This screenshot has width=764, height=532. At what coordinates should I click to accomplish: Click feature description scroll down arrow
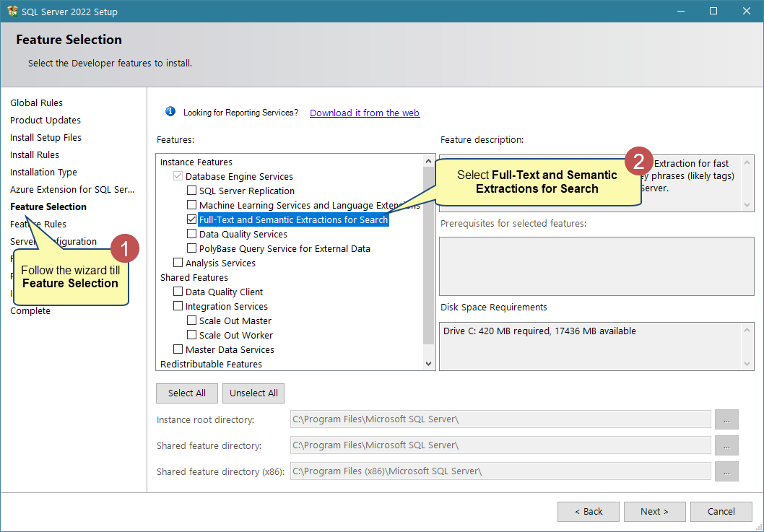747,205
